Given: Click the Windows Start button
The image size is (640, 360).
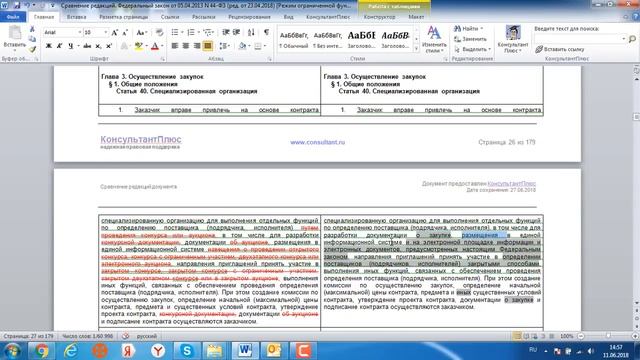Looking at the screenshot, I should [x=12, y=351].
